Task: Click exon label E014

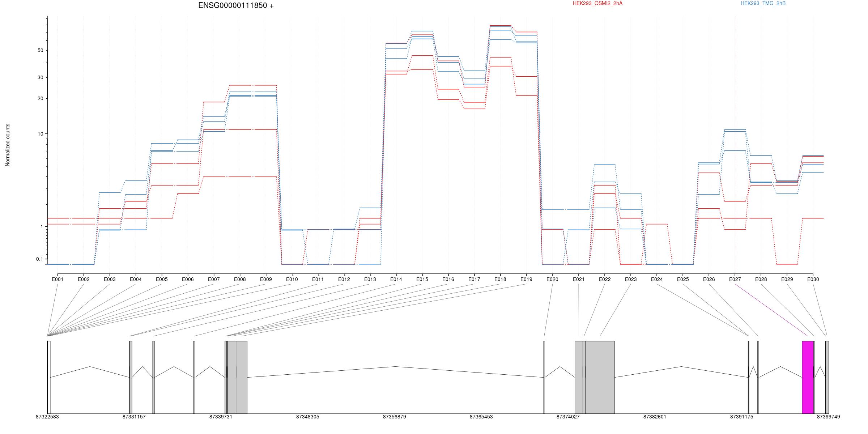Action: [396, 279]
